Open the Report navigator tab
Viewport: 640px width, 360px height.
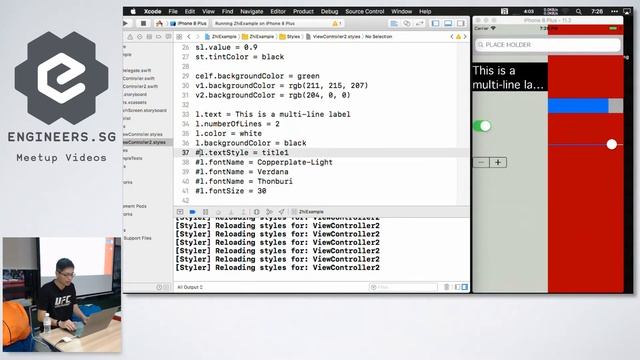168,37
